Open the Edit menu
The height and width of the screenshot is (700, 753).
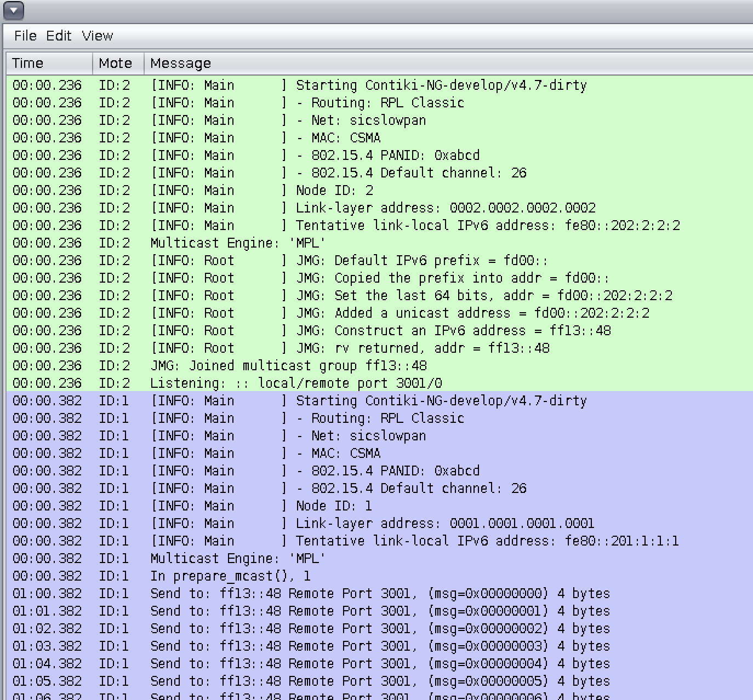coord(59,36)
